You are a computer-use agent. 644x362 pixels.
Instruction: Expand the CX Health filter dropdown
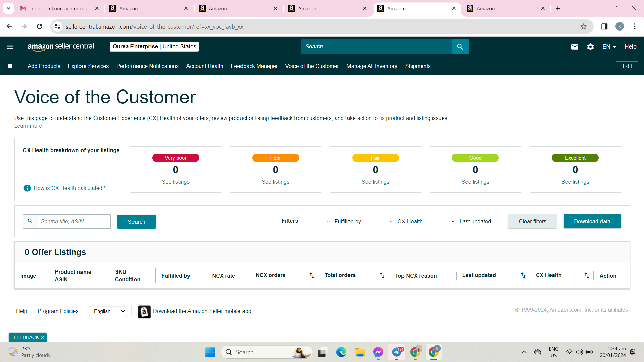click(406, 222)
